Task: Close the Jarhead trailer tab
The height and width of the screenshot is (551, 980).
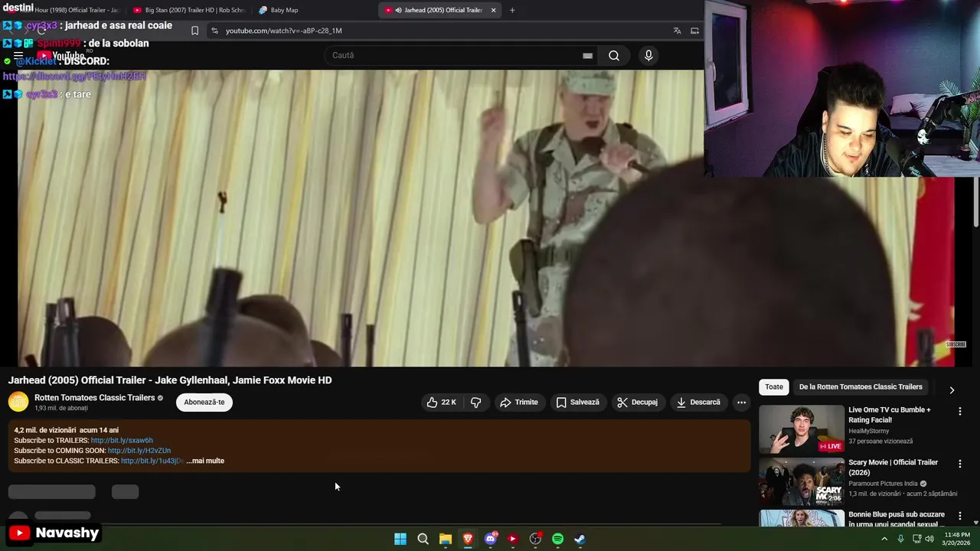Action: 493,10
